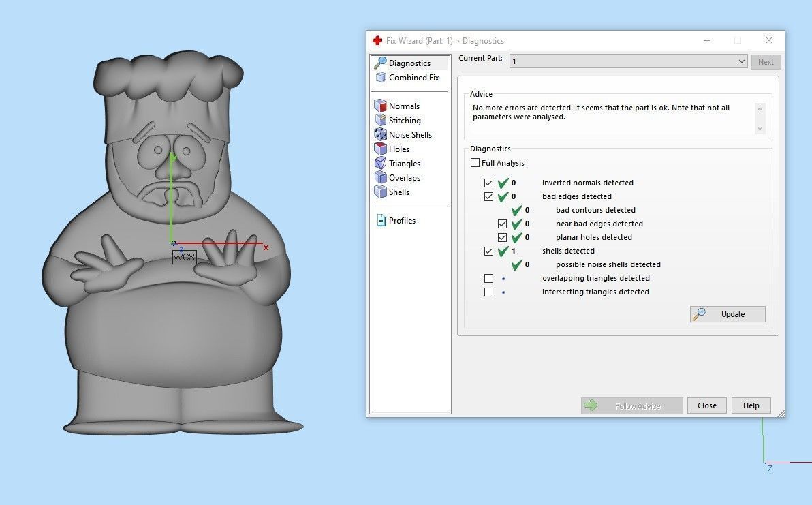Enable intersecting triangles detected checkbox
Viewport: 812px width, 505px height.
(x=488, y=292)
